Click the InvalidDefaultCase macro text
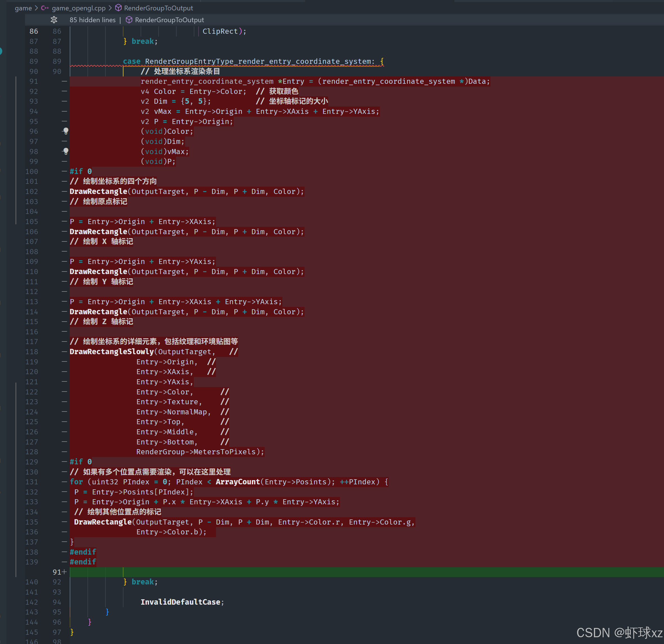664x644 pixels. coord(180,602)
